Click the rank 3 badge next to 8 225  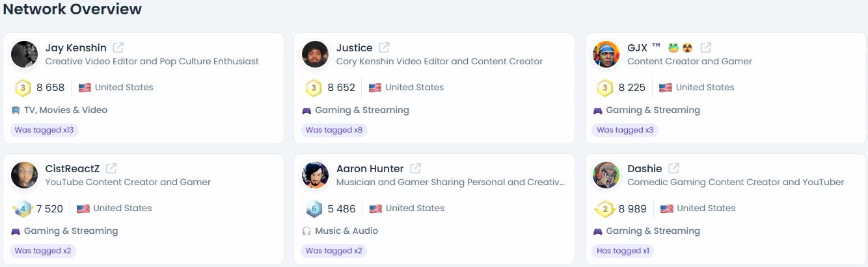(605, 88)
